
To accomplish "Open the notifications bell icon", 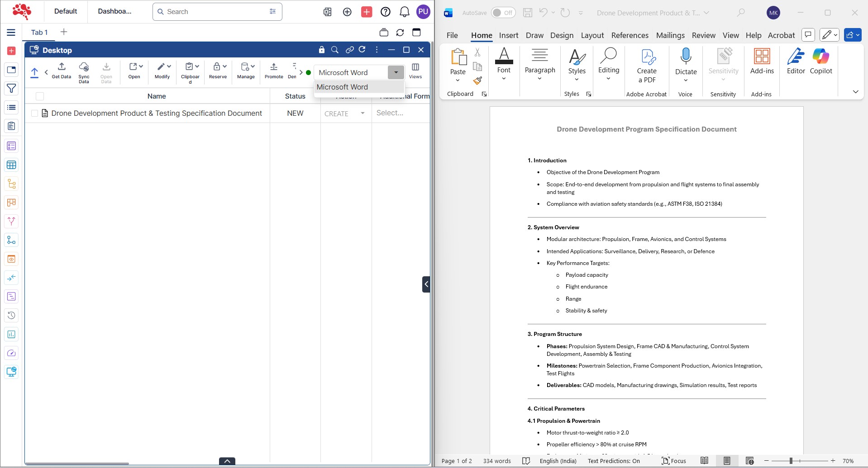I will (404, 12).
